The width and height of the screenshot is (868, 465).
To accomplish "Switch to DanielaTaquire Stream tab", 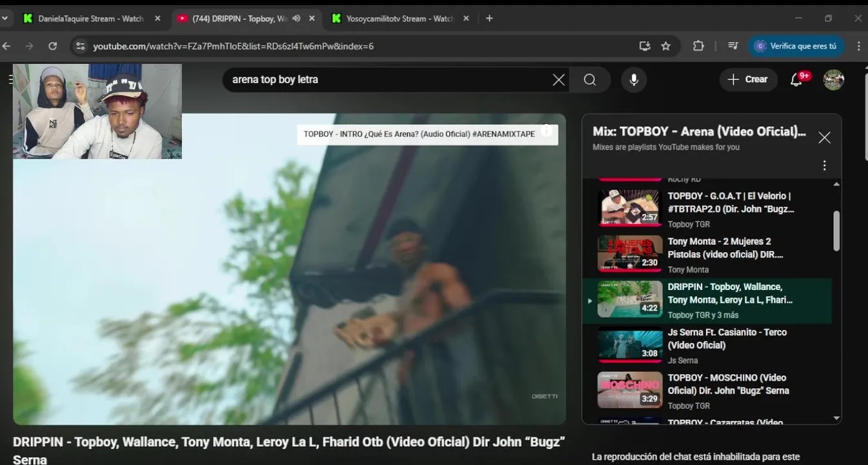I will point(90,19).
